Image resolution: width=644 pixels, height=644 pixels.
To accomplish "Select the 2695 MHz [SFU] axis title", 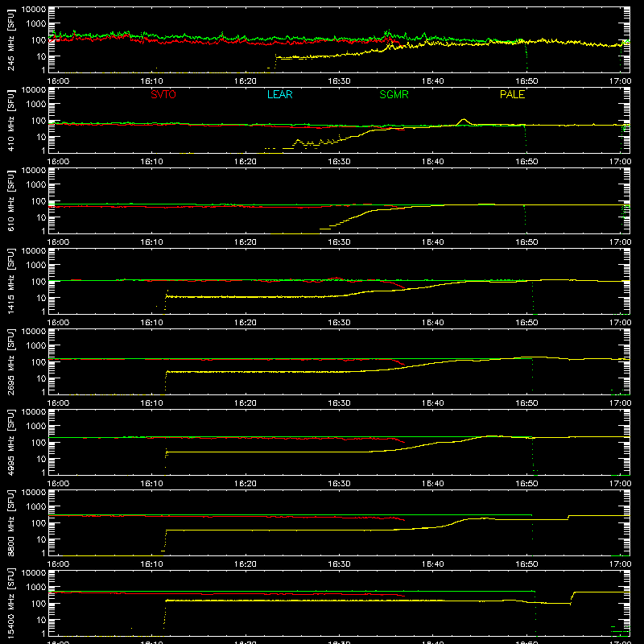I will point(11,361).
